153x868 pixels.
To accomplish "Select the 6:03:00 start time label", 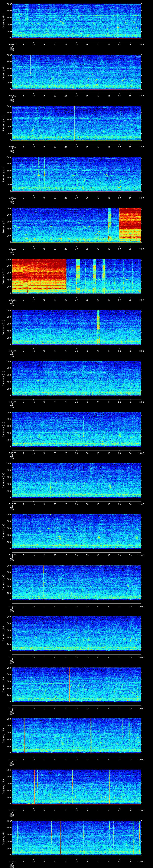I will pos(12,147).
